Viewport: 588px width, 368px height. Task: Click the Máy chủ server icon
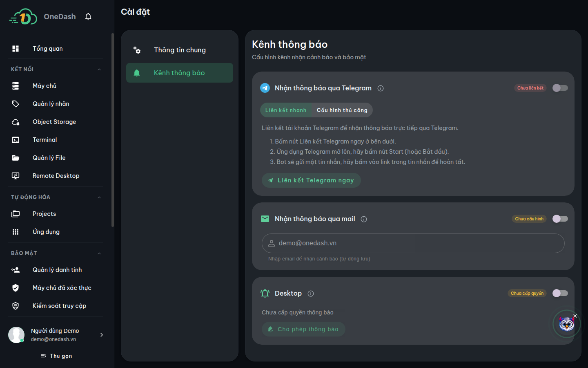(x=16, y=86)
